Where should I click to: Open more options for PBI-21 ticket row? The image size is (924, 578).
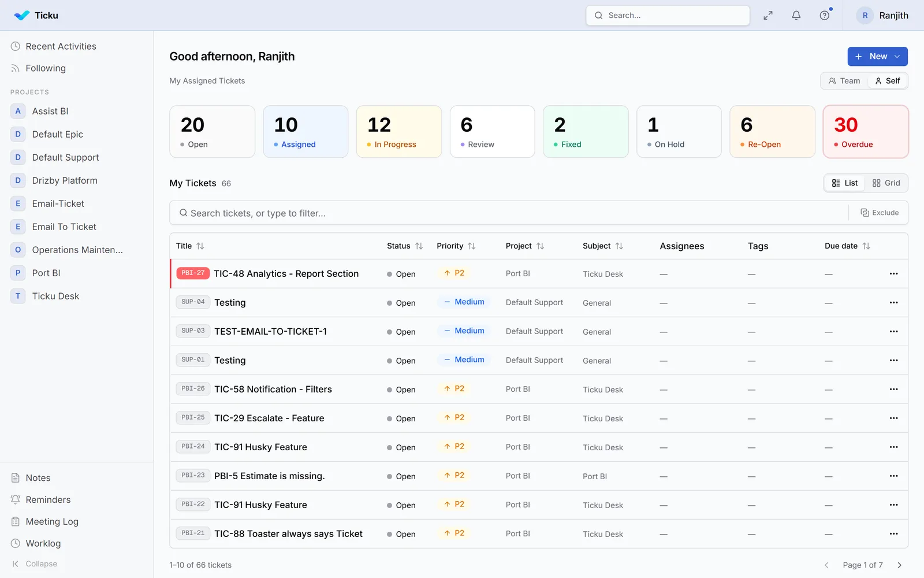pyautogui.click(x=893, y=534)
